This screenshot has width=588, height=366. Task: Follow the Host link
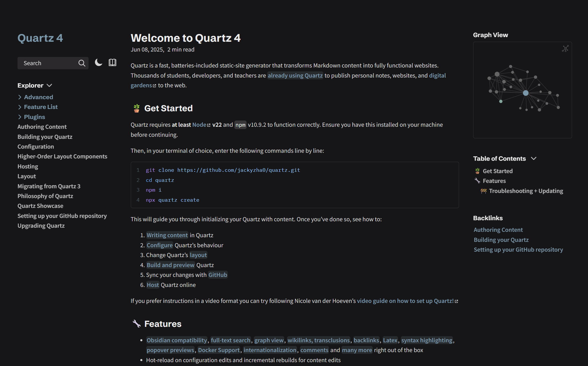[153, 285]
